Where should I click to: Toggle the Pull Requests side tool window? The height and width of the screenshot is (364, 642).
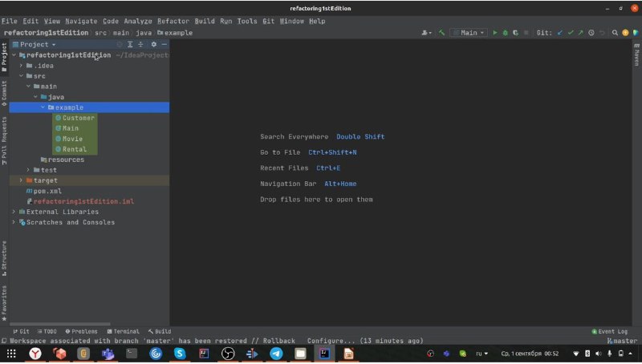(x=4, y=140)
